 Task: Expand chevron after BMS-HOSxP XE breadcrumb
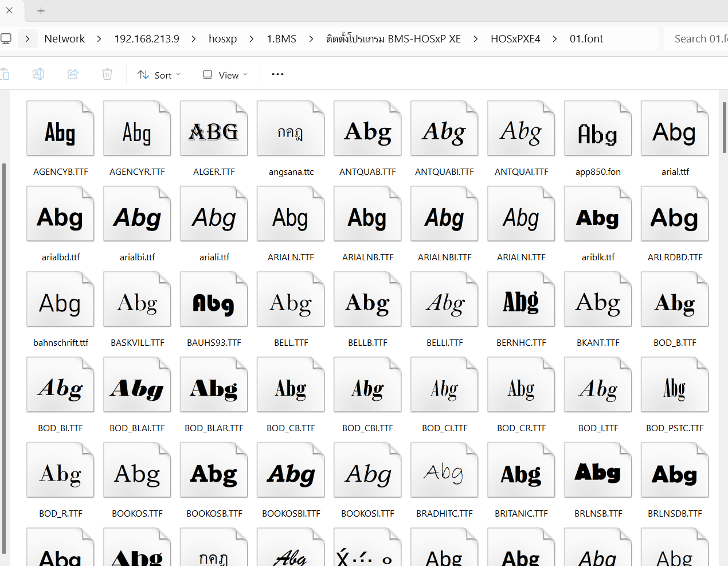coord(476,38)
